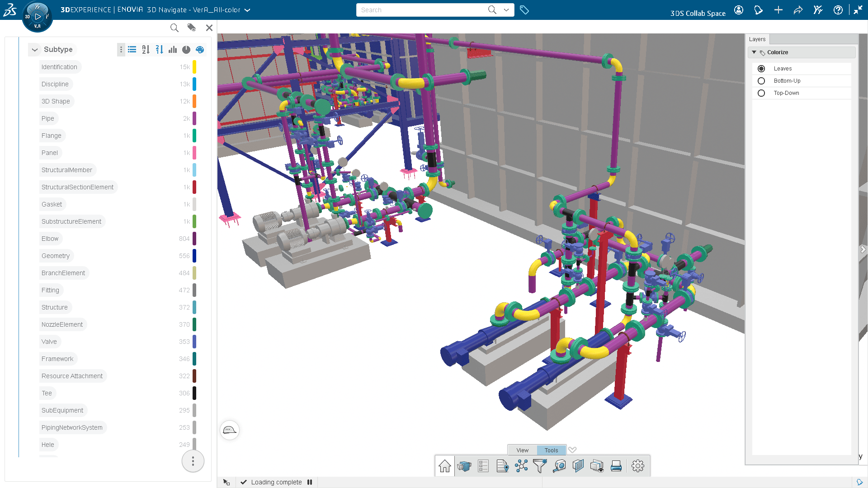Open the help question mark icon
This screenshot has height=488, width=868.
coord(838,10)
